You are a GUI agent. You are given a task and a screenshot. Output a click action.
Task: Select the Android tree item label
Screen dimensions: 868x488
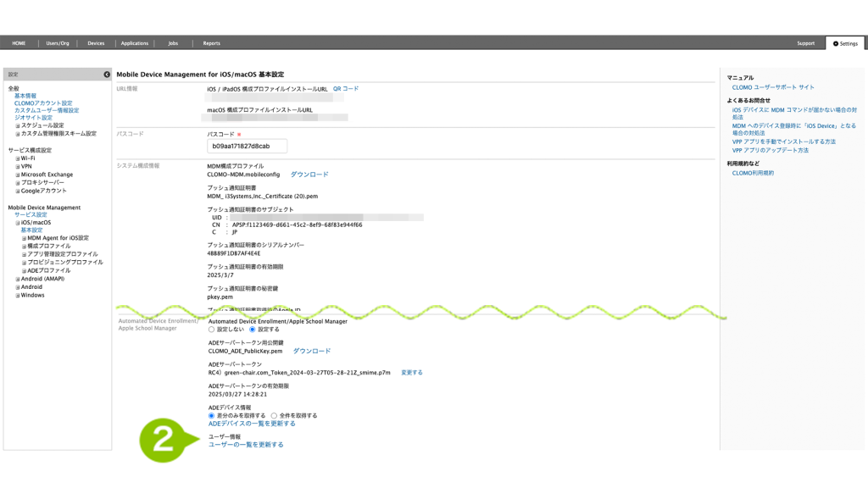[31, 287]
